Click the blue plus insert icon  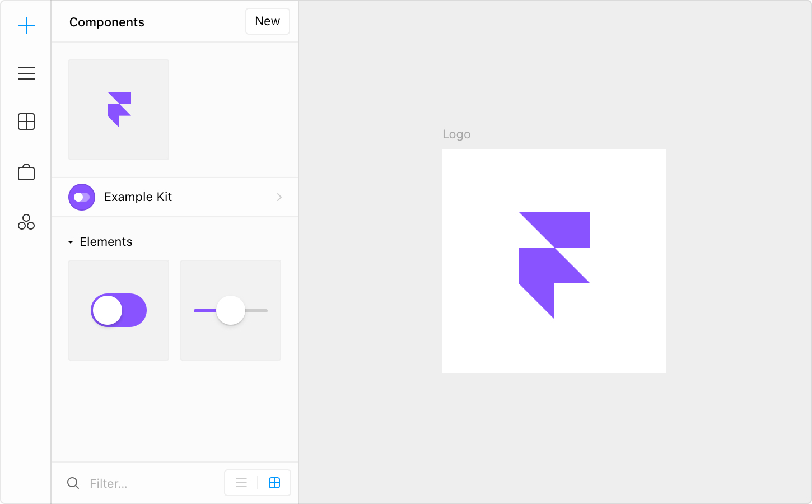(x=26, y=25)
